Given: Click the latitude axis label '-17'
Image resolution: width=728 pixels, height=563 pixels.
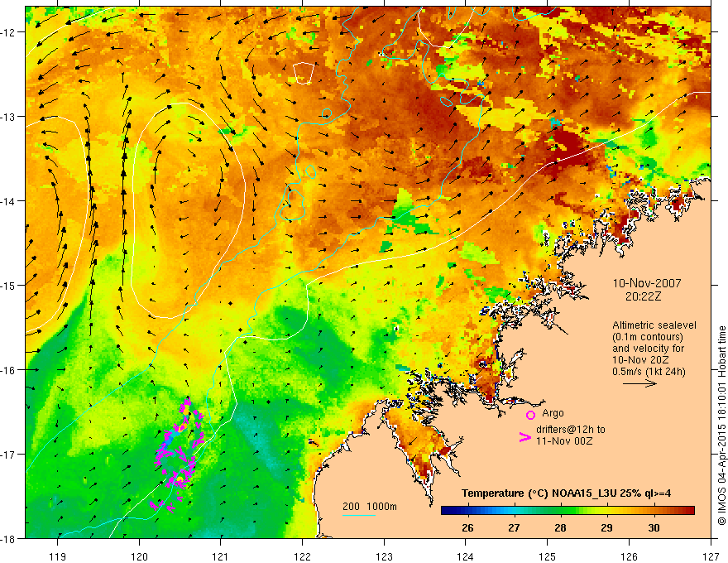Looking at the screenshot, I should pos(9,454).
